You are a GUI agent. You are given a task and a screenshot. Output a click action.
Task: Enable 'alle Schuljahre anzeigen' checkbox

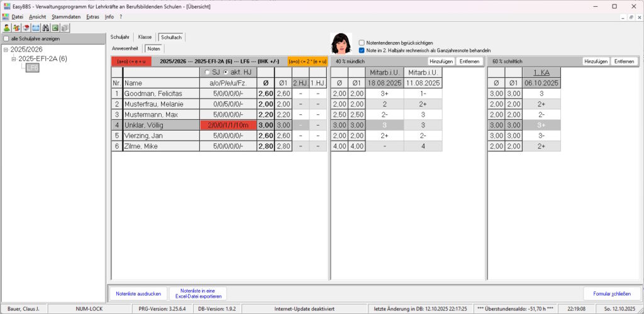pyautogui.click(x=6, y=39)
